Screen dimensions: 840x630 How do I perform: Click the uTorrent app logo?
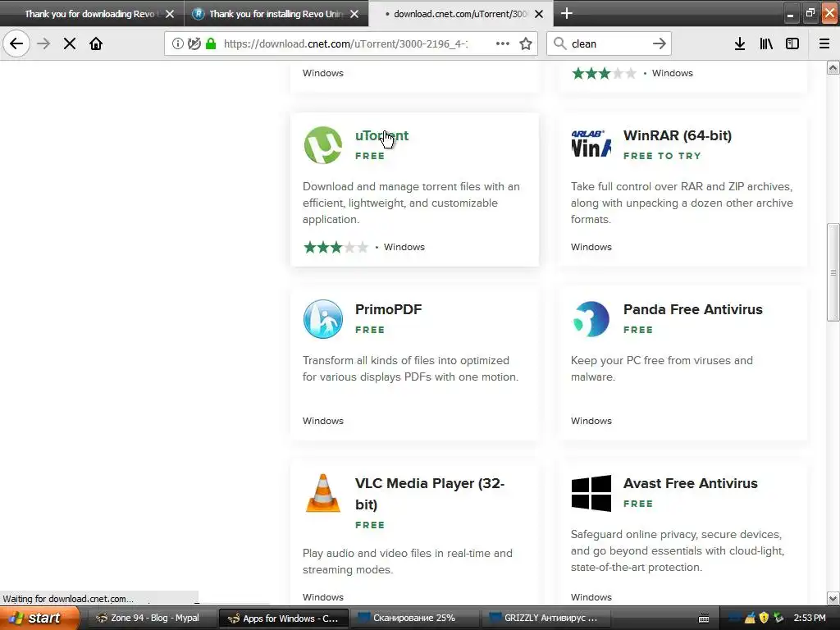pos(323,144)
